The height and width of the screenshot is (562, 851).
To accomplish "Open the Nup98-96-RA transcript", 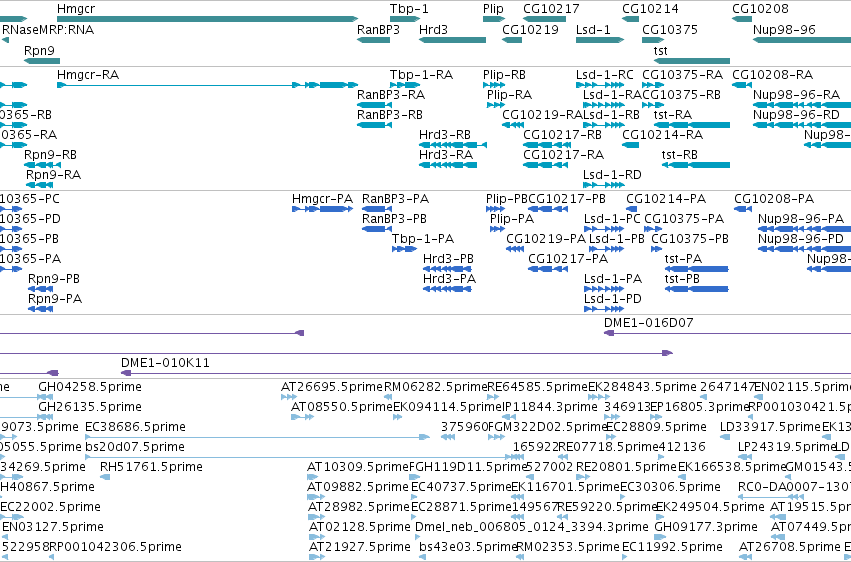I will coord(802,105).
